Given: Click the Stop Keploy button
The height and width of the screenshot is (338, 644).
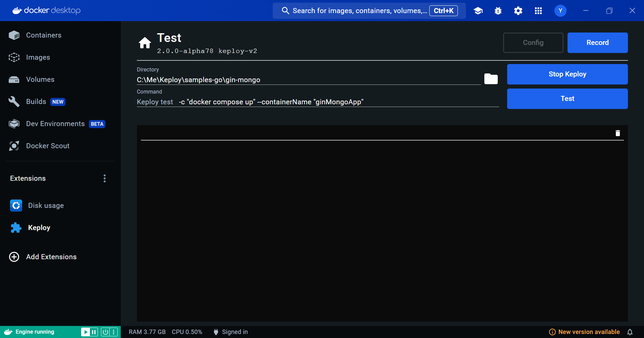Looking at the screenshot, I should pos(567,74).
